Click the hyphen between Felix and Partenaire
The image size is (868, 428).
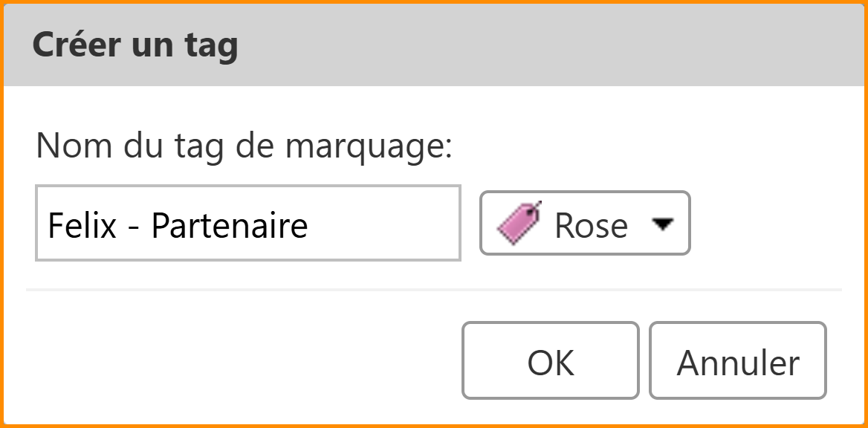tap(134, 226)
